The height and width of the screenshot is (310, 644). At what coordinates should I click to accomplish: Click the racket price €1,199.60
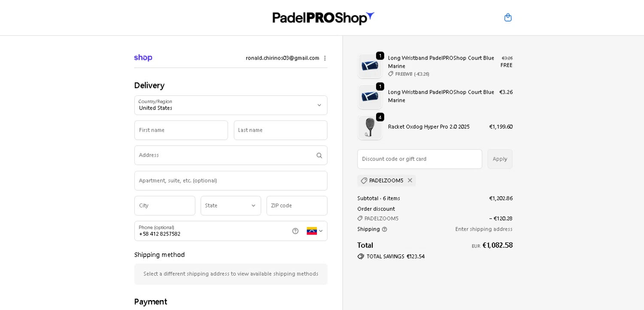tap(501, 127)
